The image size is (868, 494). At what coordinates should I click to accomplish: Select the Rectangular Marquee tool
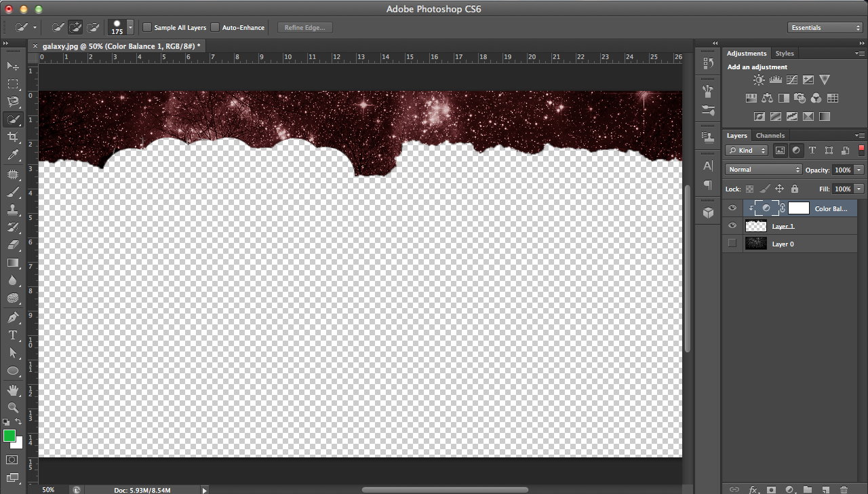pos(13,84)
